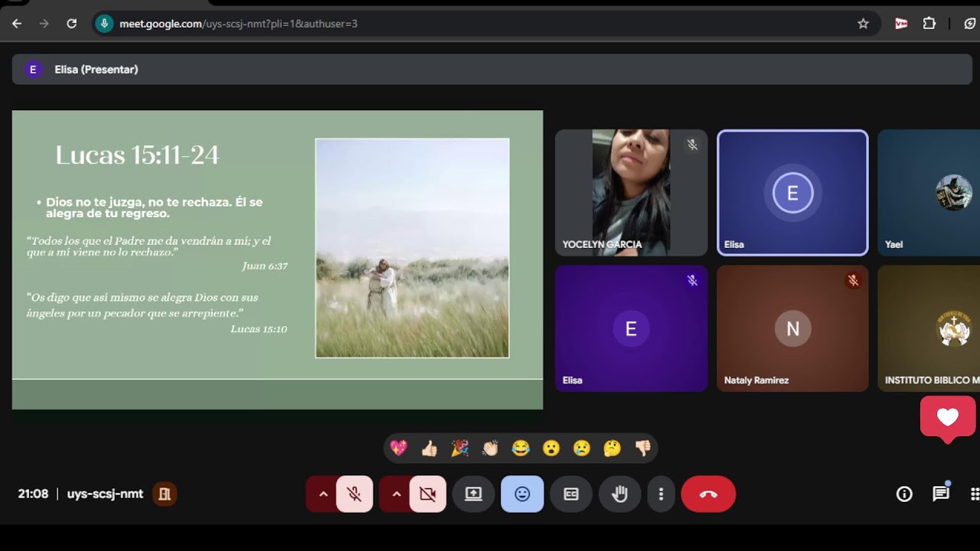The height and width of the screenshot is (551, 980).
Task: Send the thumbs down reaction
Action: [642, 448]
